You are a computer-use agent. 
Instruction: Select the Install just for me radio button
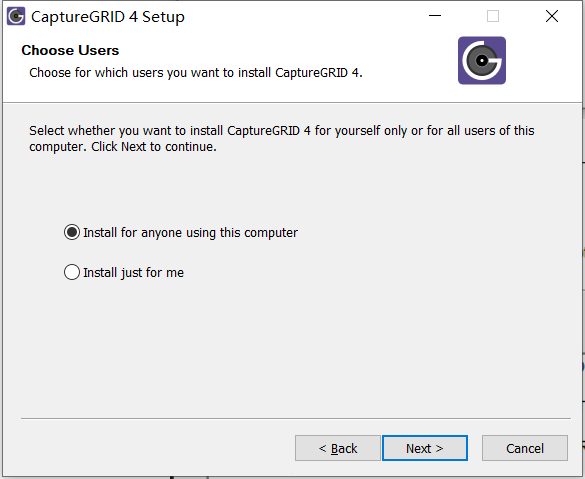72,272
